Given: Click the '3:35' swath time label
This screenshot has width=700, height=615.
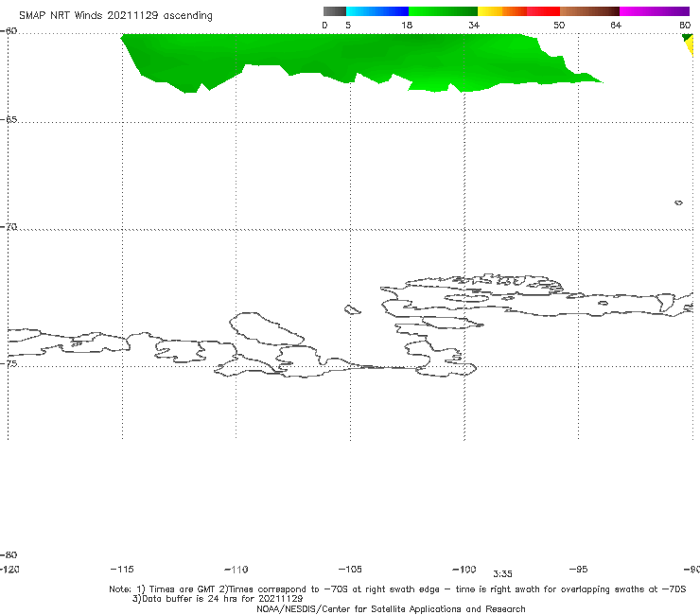Looking at the screenshot, I should [x=502, y=574].
